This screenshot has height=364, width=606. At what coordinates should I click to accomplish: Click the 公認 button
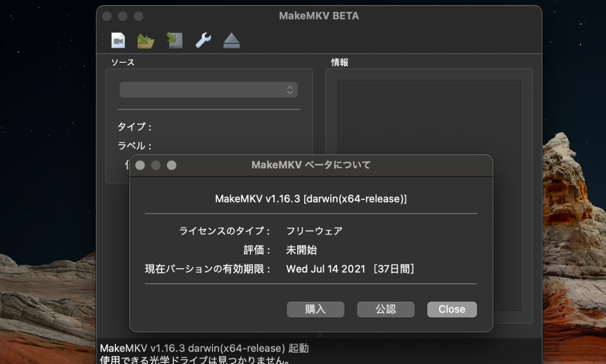pyautogui.click(x=386, y=310)
